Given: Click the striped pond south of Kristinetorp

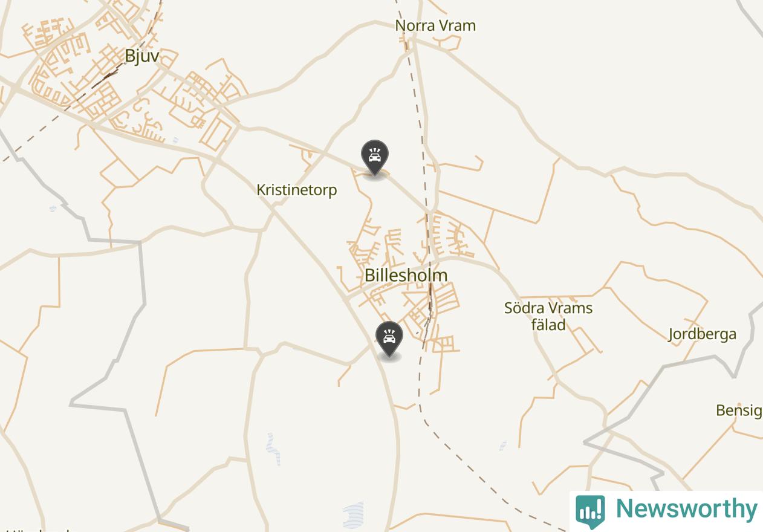Looking at the screenshot, I should [273, 449].
